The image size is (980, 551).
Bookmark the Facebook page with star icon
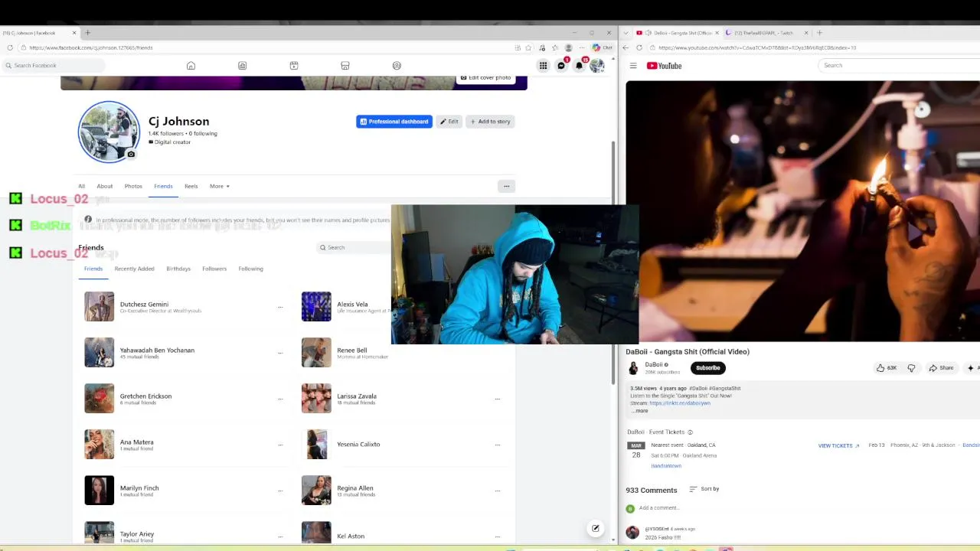click(528, 47)
